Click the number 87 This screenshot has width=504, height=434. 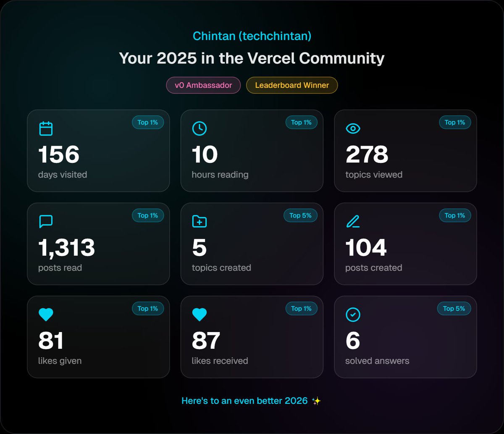(x=206, y=341)
